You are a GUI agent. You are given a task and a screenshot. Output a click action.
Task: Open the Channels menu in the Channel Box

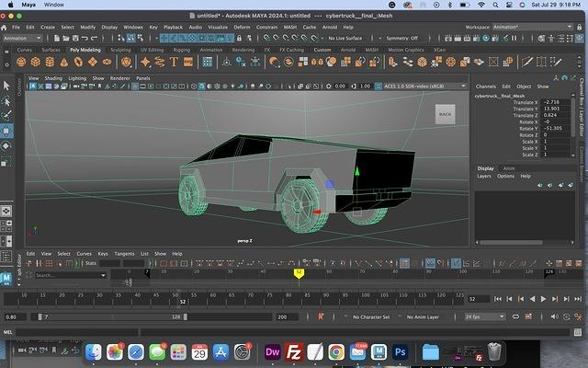tap(486, 86)
